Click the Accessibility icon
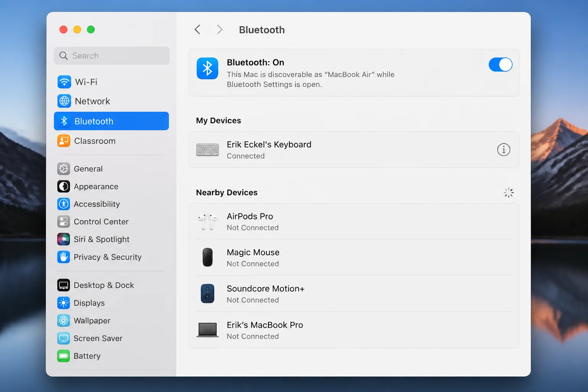The image size is (588, 392). point(64,204)
